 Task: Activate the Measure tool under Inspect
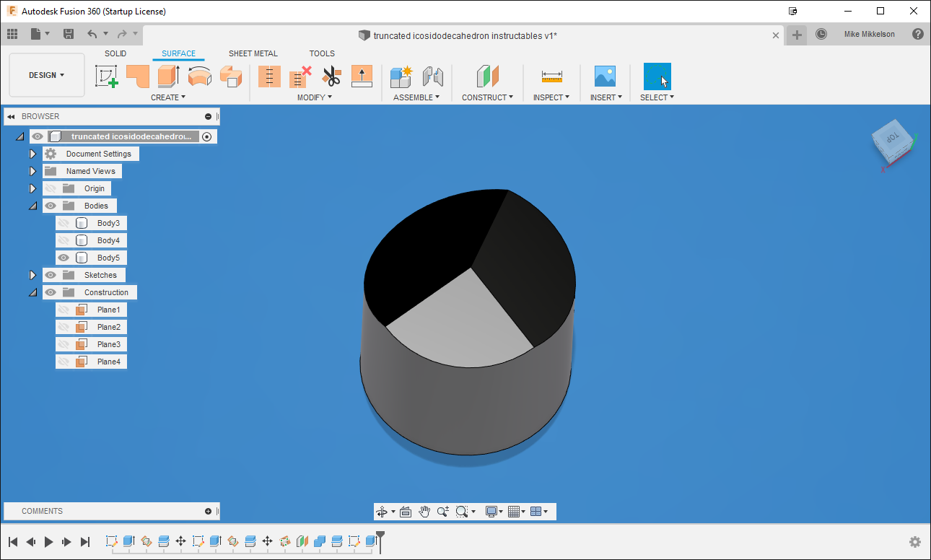[551, 76]
